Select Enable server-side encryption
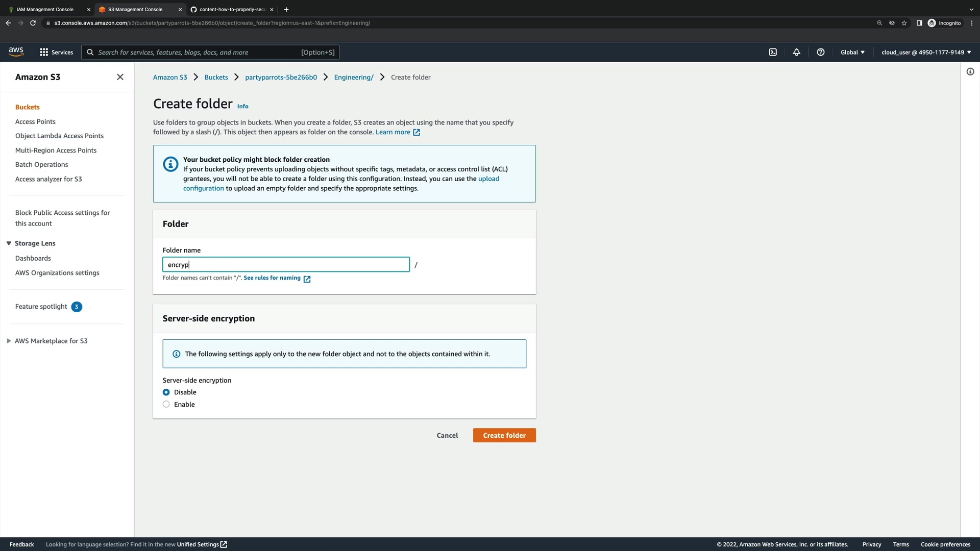This screenshot has height=551, width=980. pos(166,405)
